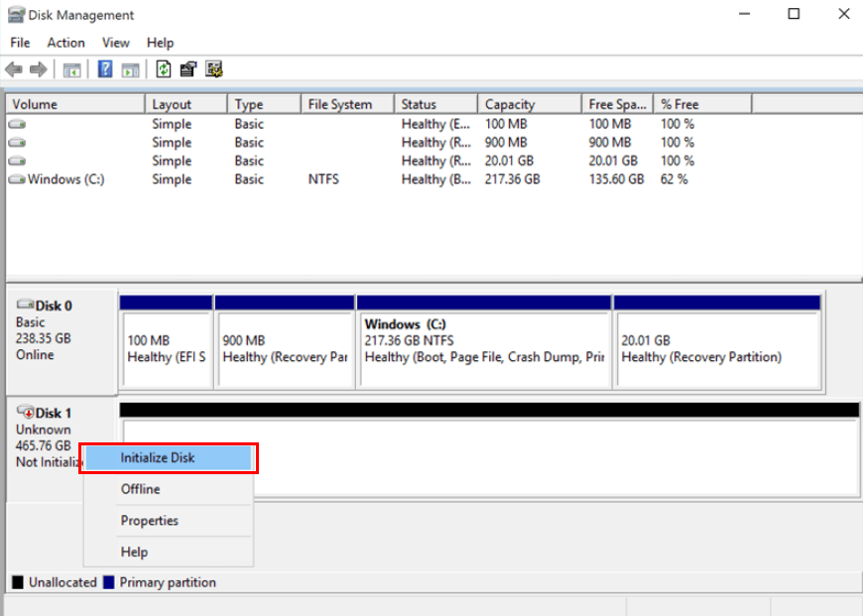Minimize the Disk Management window
863x616 pixels.
coord(745,14)
